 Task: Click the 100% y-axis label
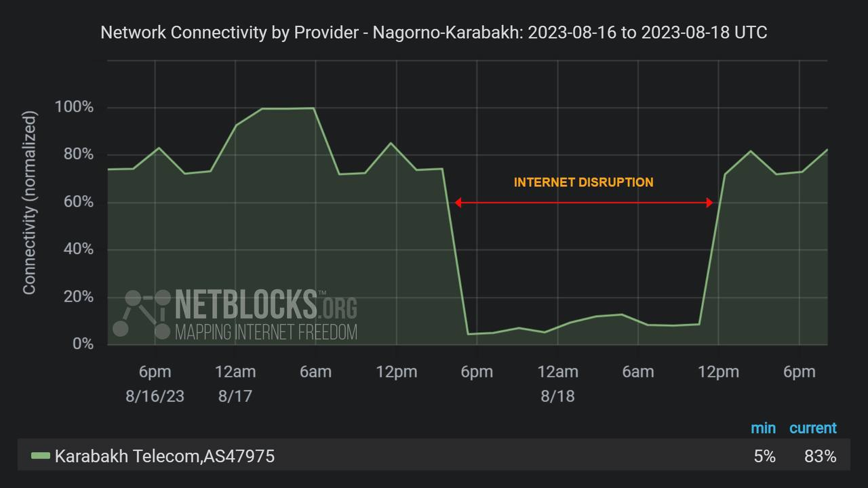(74, 107)
